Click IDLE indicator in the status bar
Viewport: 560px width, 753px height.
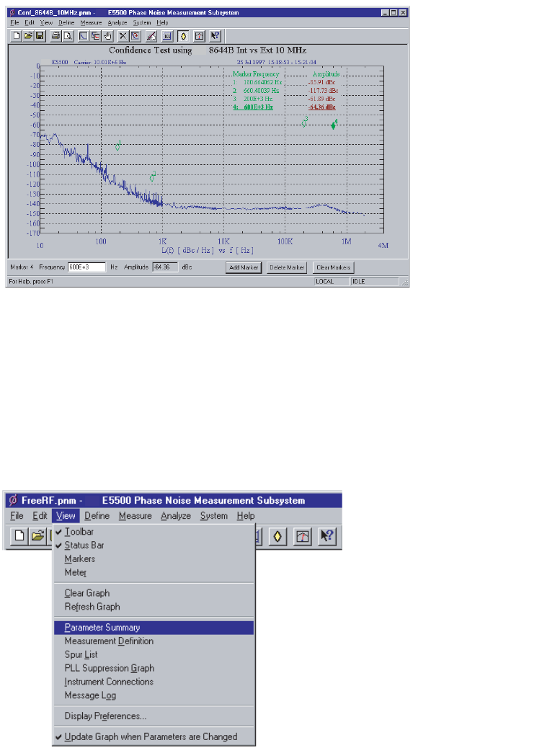pos(375,282)
